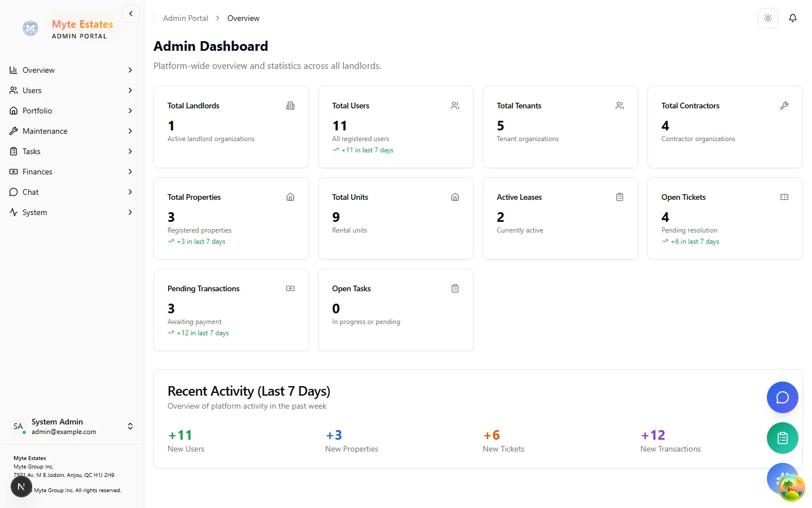Expand the Finances menu chevron
This screenshot has width=812, height=508.
[130, 172]
